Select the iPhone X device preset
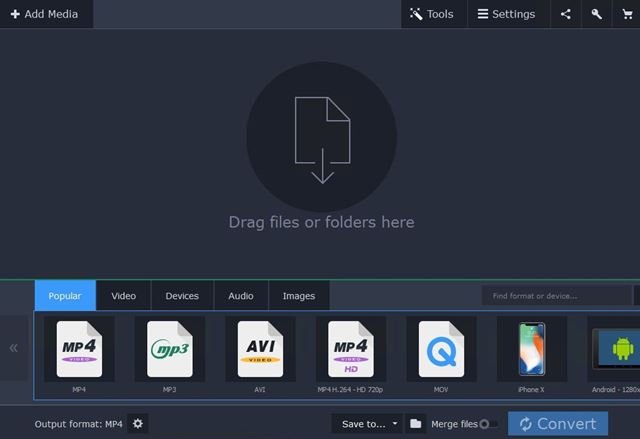Image resolution: width=640 pixels, height=439 pixels. point(531,351)
